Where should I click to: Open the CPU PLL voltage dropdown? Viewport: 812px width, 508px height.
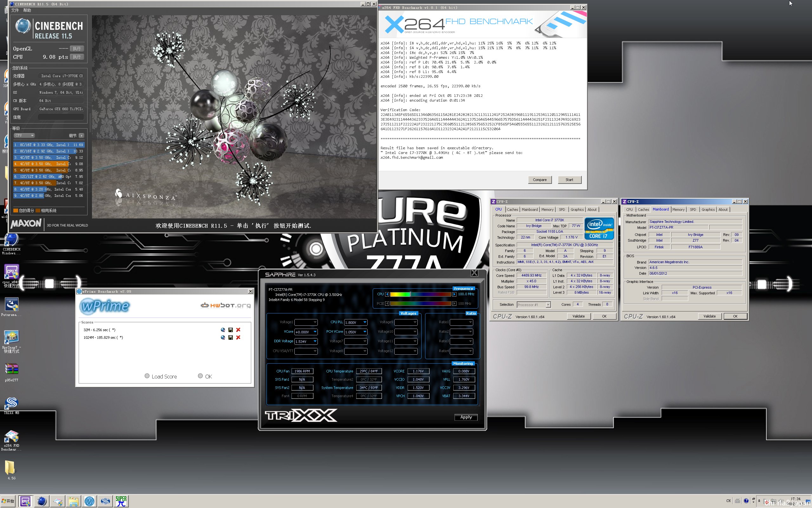coord(356,322)
